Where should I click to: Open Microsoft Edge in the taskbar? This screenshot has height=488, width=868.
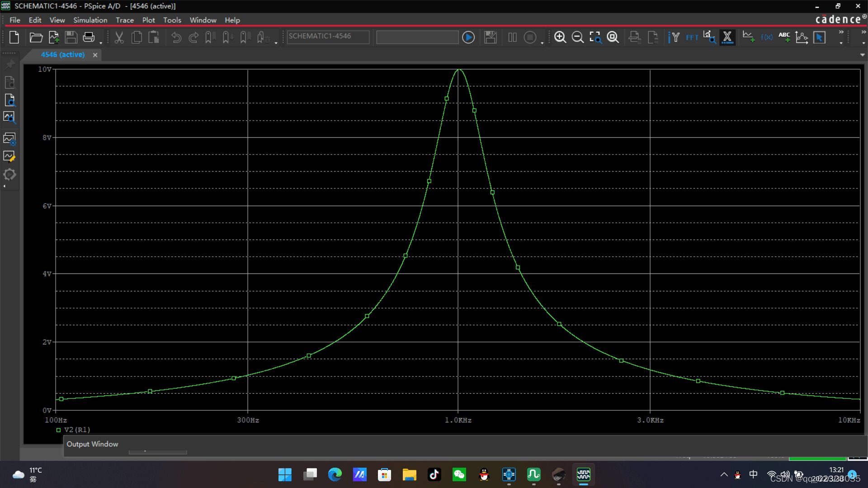tap(335, 474)
